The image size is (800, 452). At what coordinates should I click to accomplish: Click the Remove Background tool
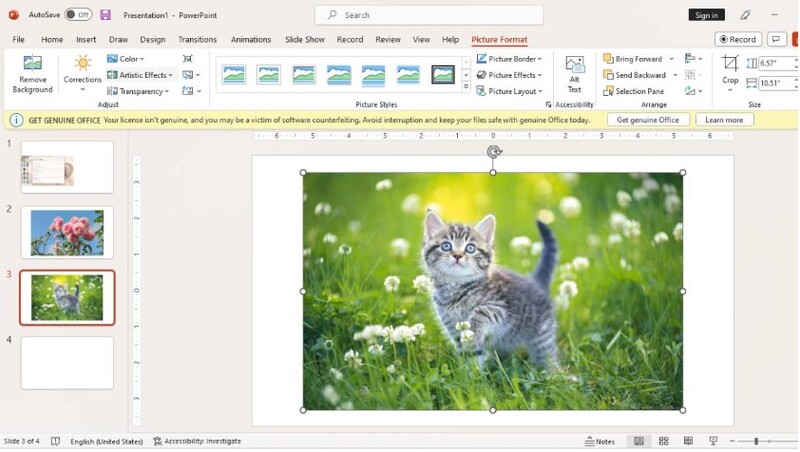click(x=32, y=74)
